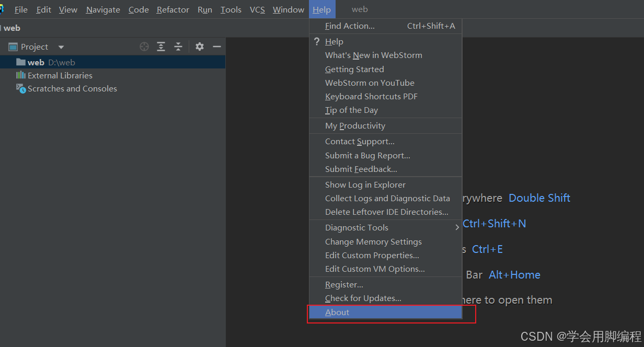Viewport: 644px width, 347px height.
Task: Open My Productivity
Action: point(385,125)
